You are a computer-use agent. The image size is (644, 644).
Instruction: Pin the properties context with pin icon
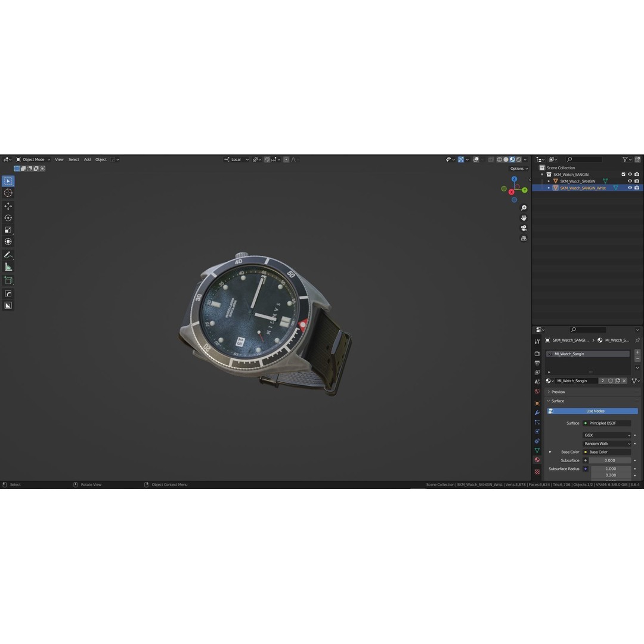(x=637, y=340)
